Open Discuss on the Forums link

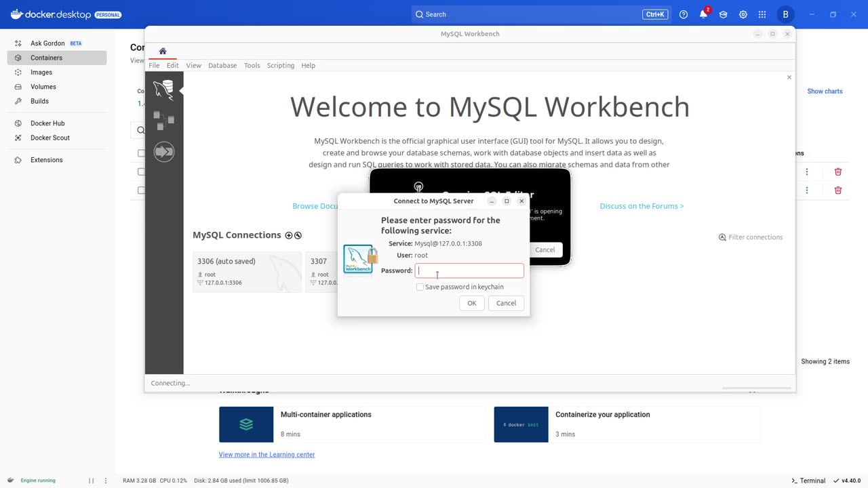tap(642, 206)
